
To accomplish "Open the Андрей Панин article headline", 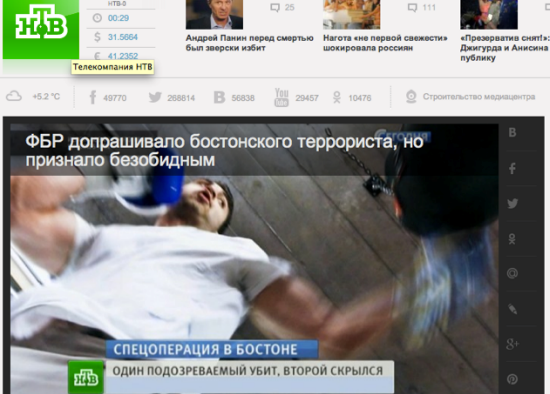I will pos(249,43).
